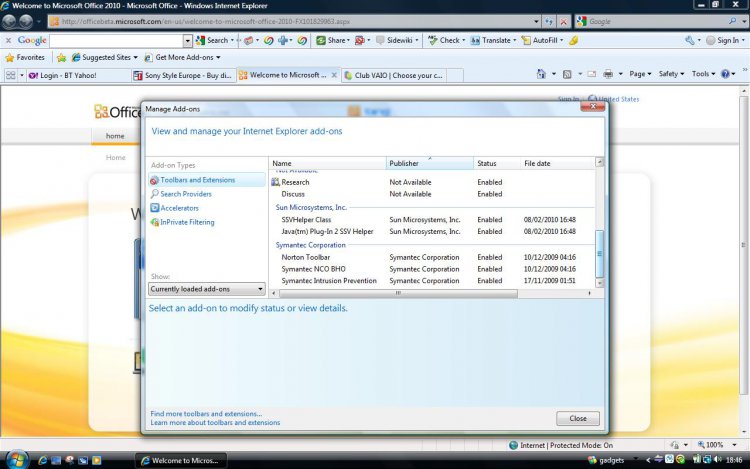Image resolution: width=750 pixels, height=469 pixels.
Task: Open the address bar history dropdown arrow
Action: (536, 22)
